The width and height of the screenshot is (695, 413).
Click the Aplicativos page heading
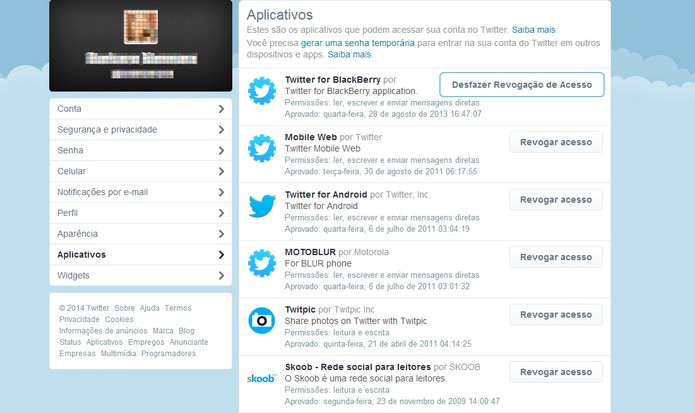pos(280,15)
